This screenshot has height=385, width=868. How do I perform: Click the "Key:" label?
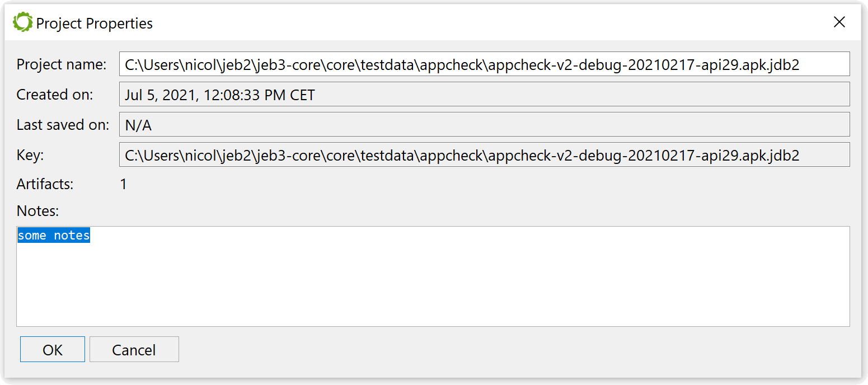30,155
